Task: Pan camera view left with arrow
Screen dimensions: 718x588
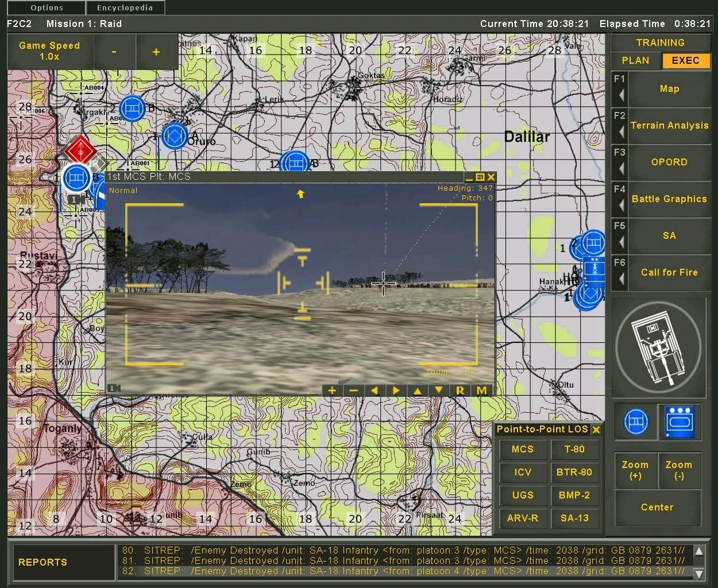Action: (375, 390)
